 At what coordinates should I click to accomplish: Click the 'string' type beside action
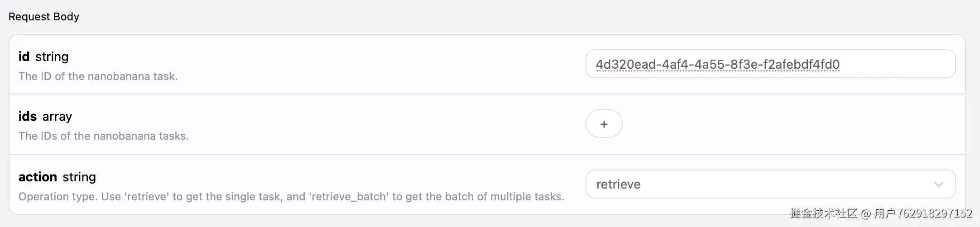79,177
